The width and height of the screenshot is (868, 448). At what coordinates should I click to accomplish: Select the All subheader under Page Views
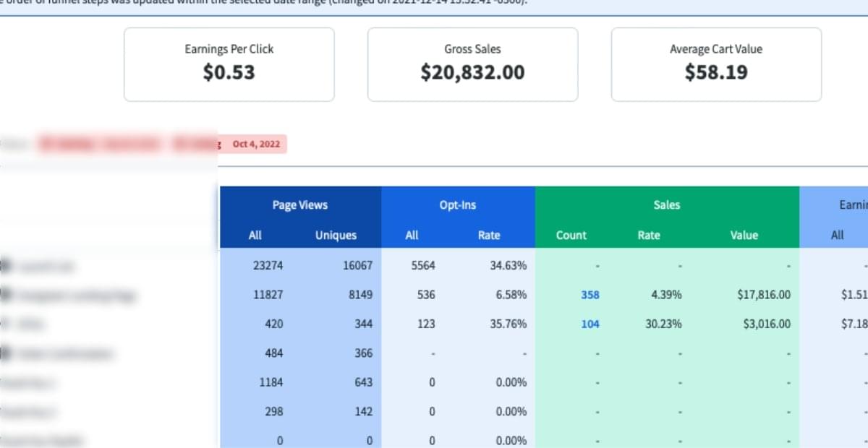255,235
